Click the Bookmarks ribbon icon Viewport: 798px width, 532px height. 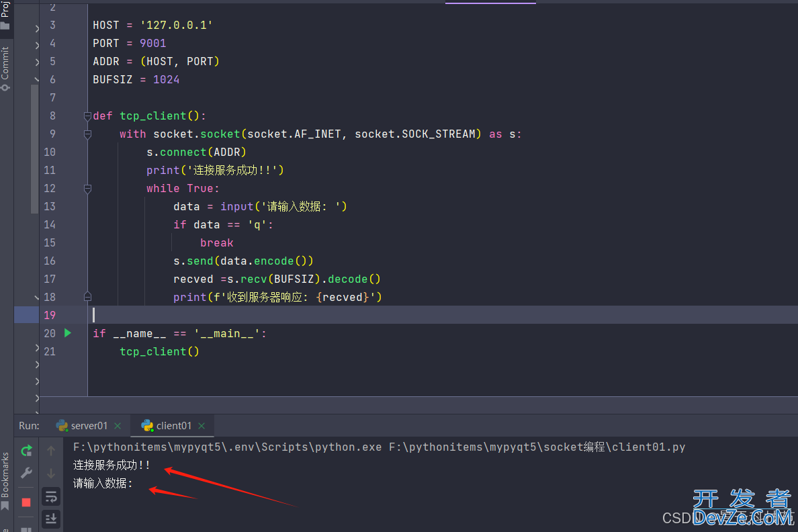click(5, 506)
